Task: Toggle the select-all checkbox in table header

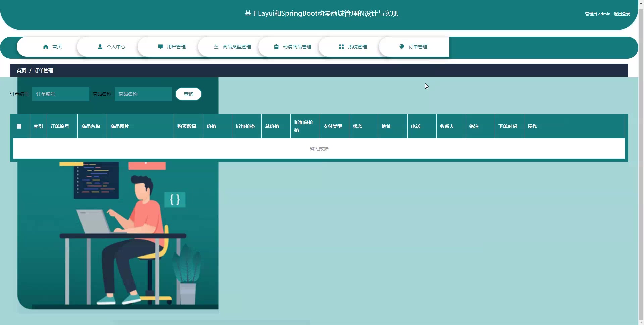Action: (x=19, y=126)
